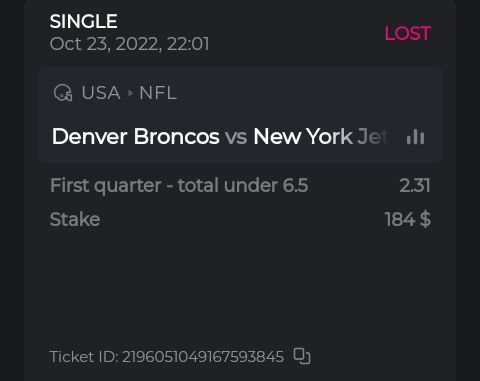Click the LOST status label

pos(408,33)
